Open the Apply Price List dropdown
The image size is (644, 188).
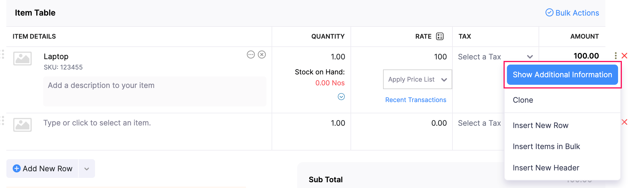tap(417, 79)
